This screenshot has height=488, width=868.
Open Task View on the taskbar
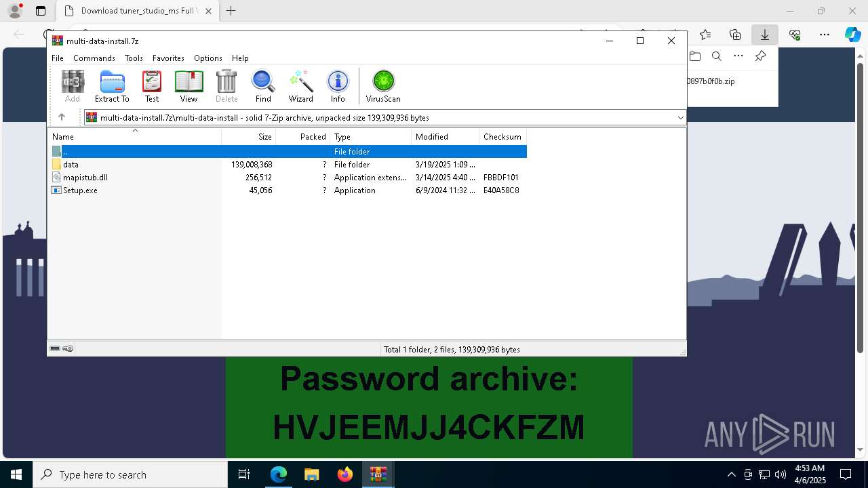coord(244,474)
